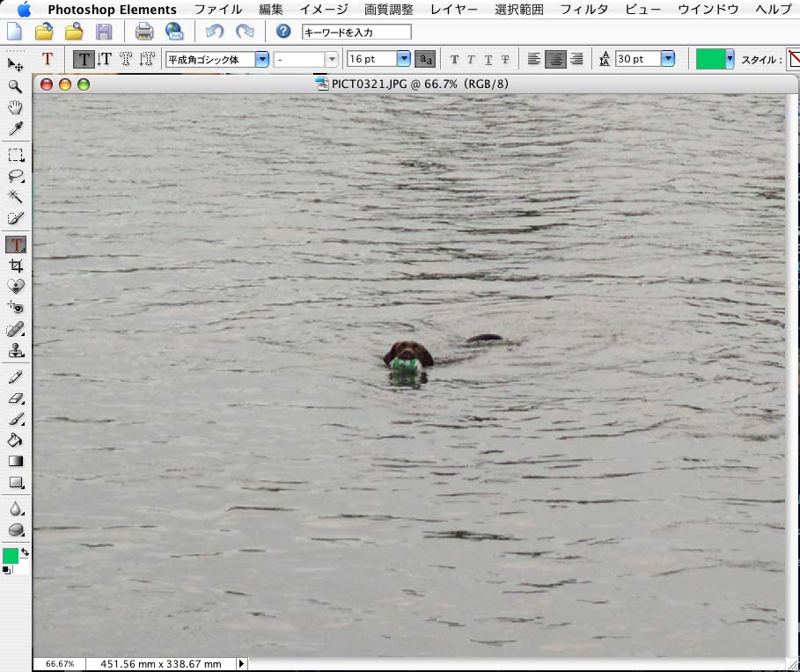Open the Photoshop Elements application menu
Viewport: 800px width, 672px height.
(x=112, y=9)
